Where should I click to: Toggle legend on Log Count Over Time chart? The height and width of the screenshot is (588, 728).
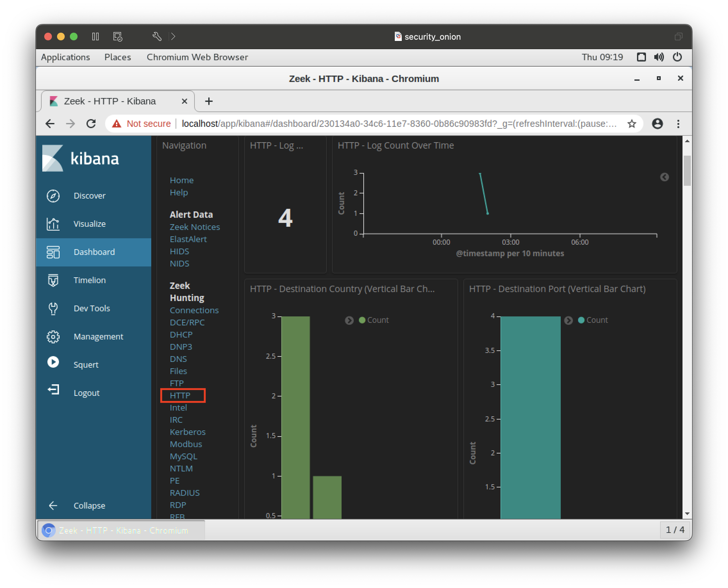coord(664,177)
